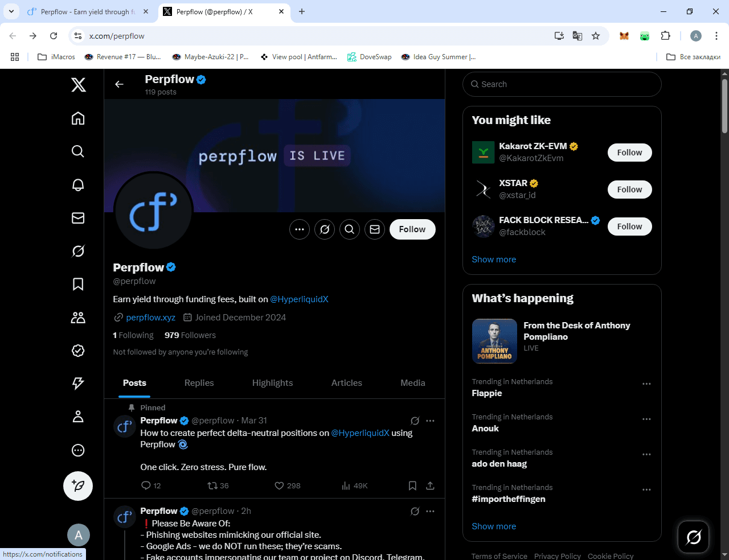Open Chrome's three-dot menu

tap(716, 36)
